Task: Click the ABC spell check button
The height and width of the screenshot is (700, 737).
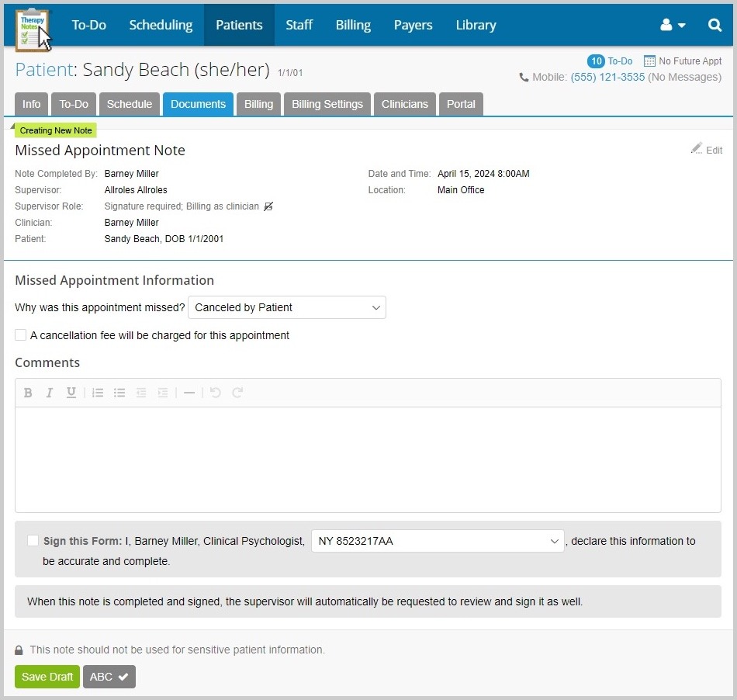Action: coord(109,677)
